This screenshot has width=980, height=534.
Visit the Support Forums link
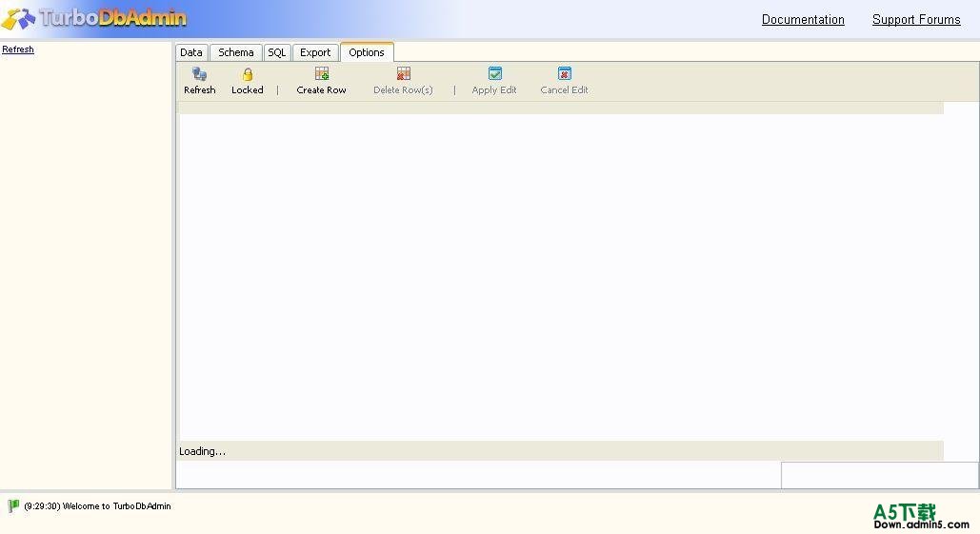pyautogui.click(x=916, y=20)
